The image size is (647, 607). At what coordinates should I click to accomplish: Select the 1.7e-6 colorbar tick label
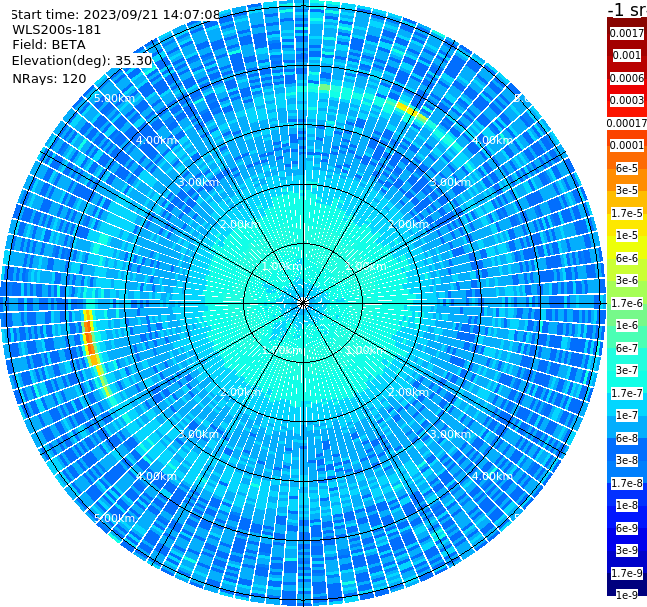coord(627,303)
